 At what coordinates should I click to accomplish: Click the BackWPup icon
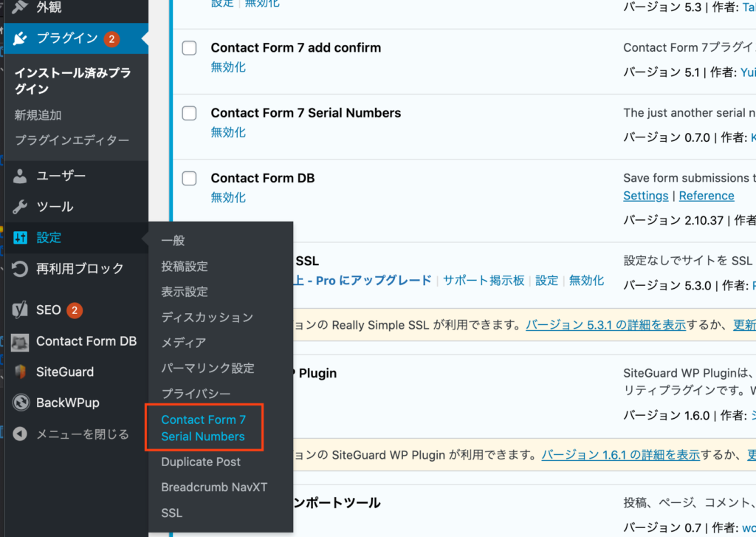21,403
